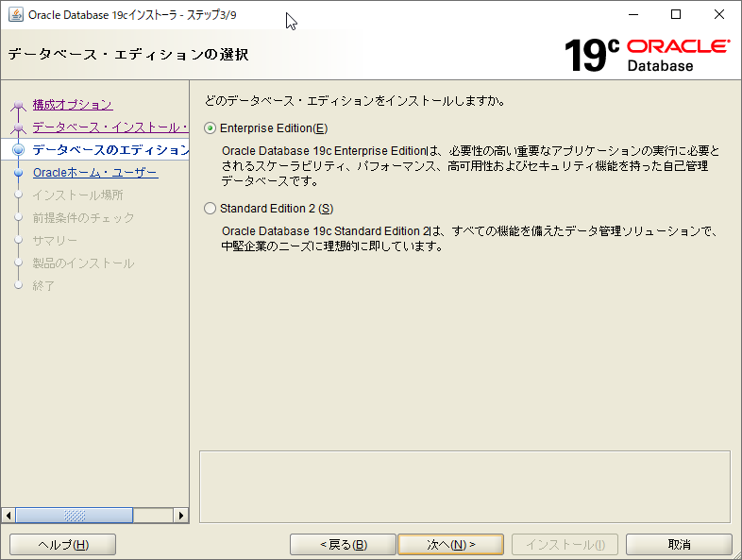The width and height of the screenshot is (742, 560).
Task: Click the ヘルプ(H) button
Action: [x=63, y=545]
